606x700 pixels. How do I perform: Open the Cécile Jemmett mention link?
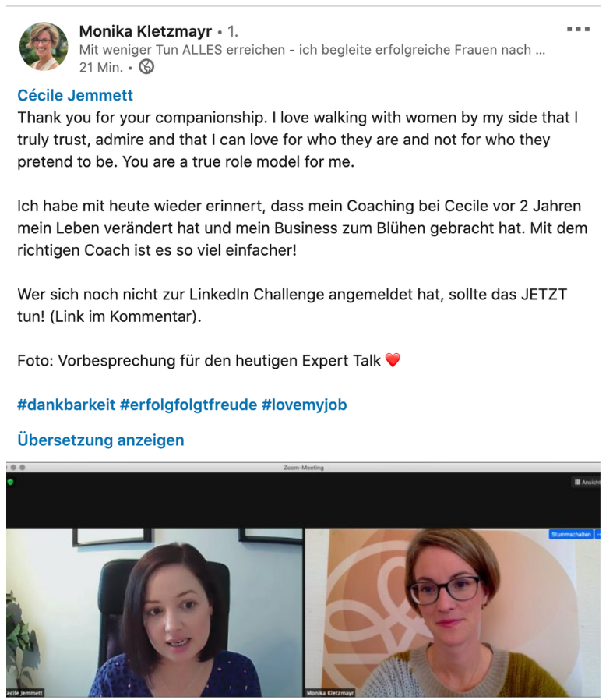pyautogui.click(x=75, y=95)
